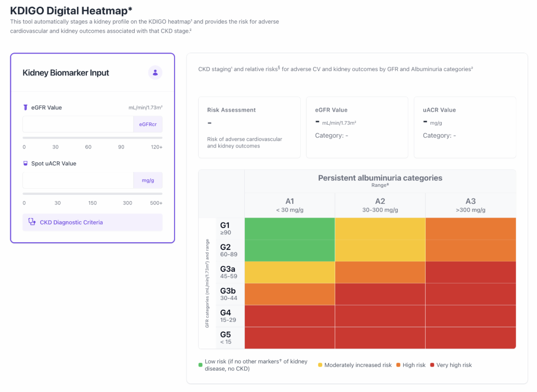537x392 pixels.
Task: Toggle the eGFRcr unit selector
Action: tap(148, 124)
